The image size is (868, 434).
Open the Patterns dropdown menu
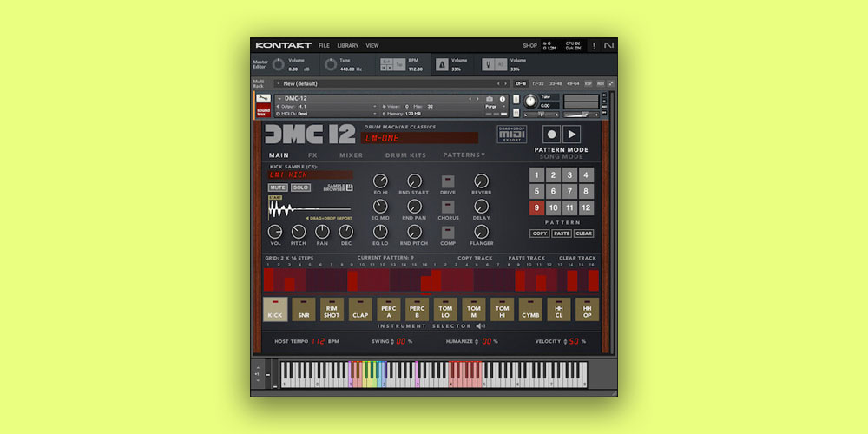464,155
